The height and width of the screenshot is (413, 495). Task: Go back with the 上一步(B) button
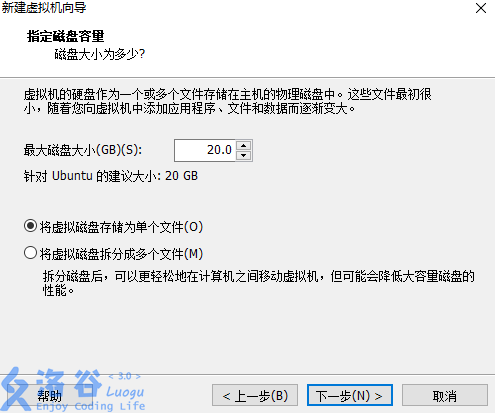pyautogui.click(x=255, y=396)
